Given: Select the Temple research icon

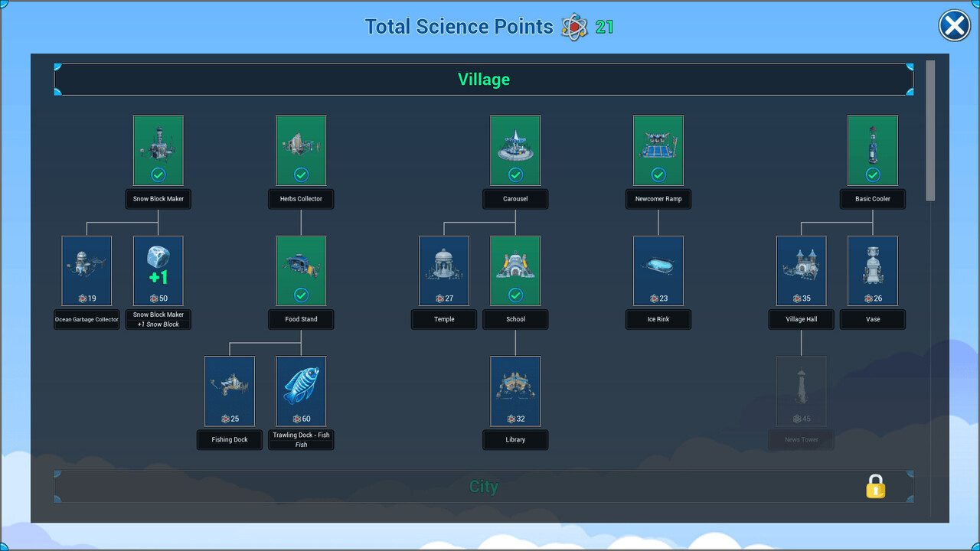Looking at the screenshot, I should tap(444, 270).
